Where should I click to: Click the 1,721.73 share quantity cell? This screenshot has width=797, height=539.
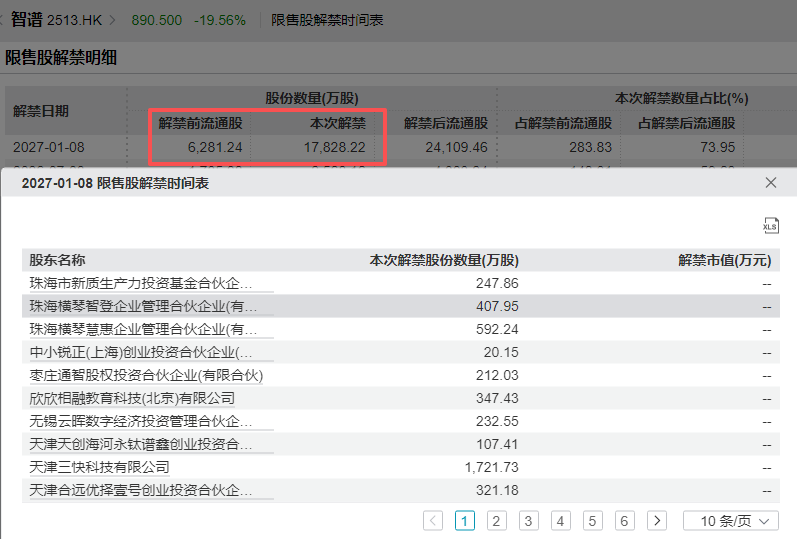492,467
